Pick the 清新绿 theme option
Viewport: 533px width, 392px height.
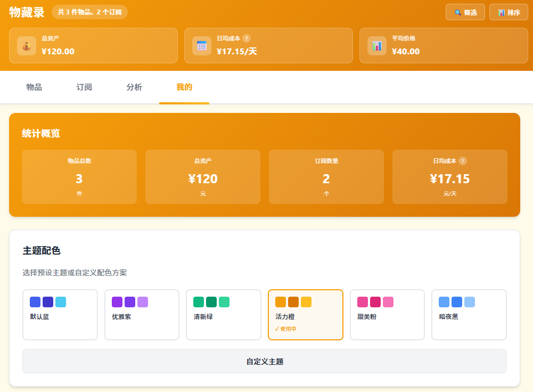(x=224, y=314)
